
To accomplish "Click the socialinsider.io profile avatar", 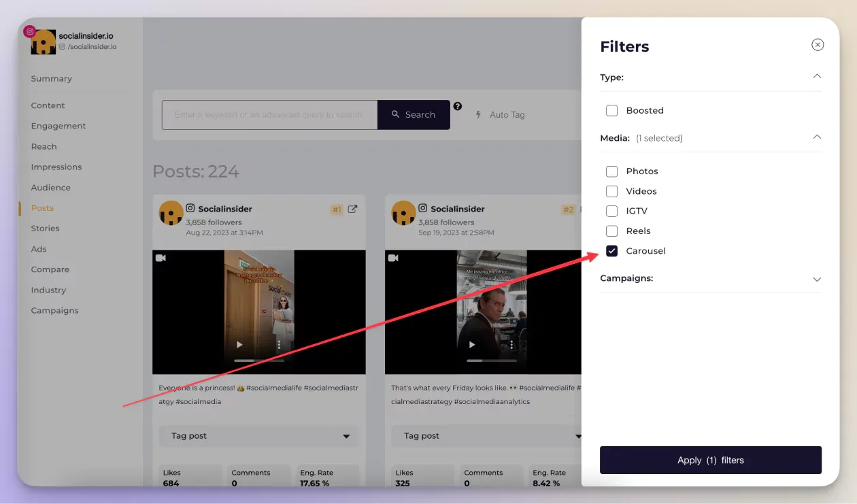I will (44, 42).
